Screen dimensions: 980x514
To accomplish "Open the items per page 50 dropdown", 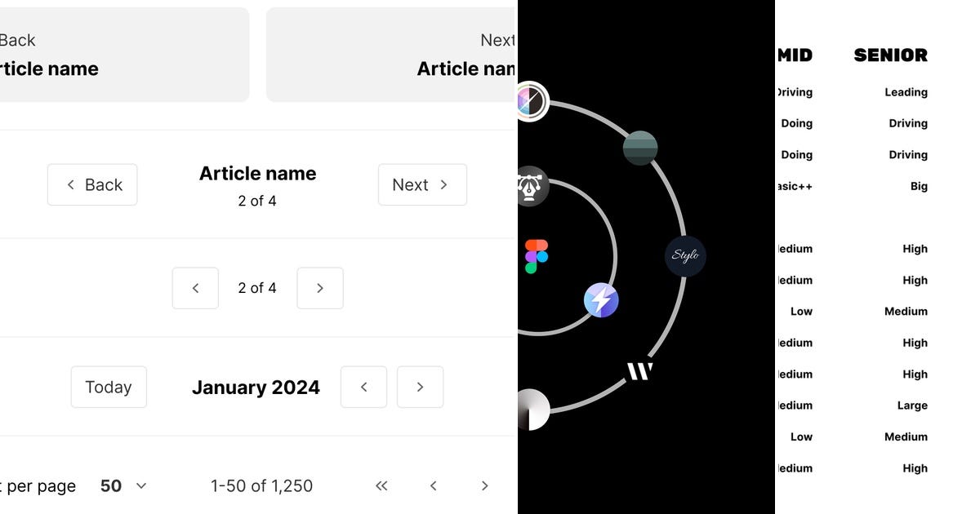I will pos(122,485).
